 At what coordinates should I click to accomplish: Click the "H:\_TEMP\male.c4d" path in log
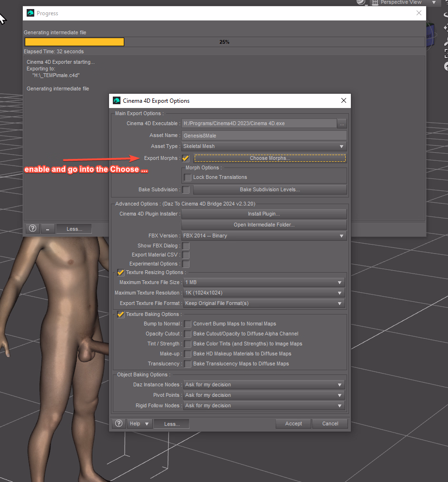pos(56,75)
